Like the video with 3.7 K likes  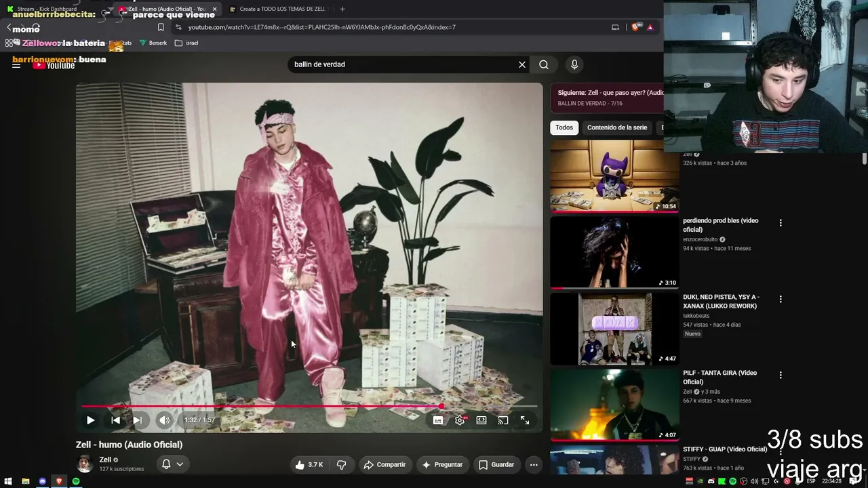309,465
